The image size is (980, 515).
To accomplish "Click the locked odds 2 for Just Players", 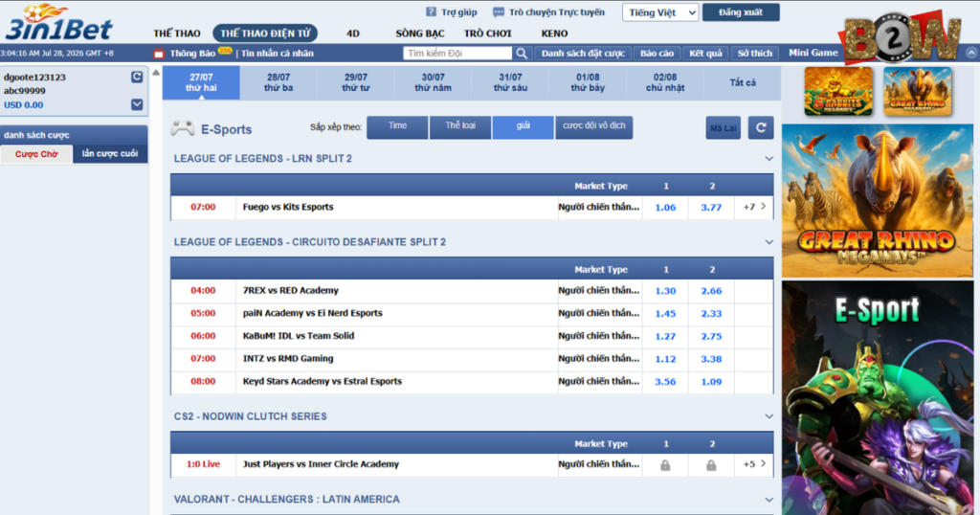I will point(711,465).
